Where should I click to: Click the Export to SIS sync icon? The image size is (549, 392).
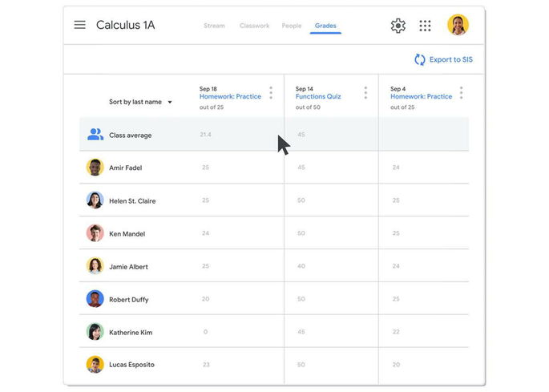coord(419,59)
